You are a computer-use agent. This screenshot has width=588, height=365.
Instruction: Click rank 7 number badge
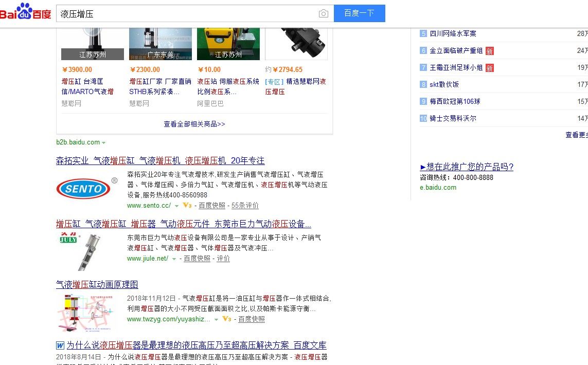click(x=423, y=67)
